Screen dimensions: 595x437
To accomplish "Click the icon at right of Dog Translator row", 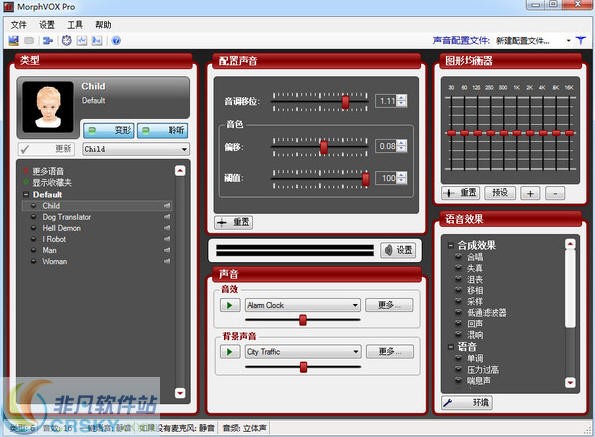I will click(167, 217).
